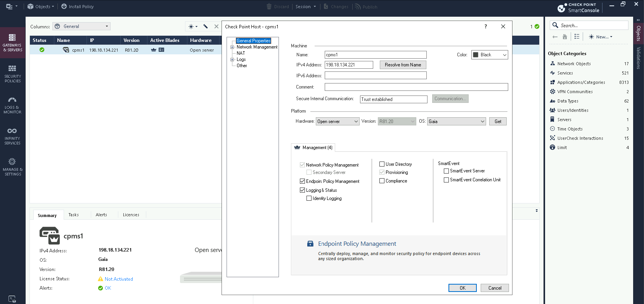Expand the Network Management tree node

[232, 47]
